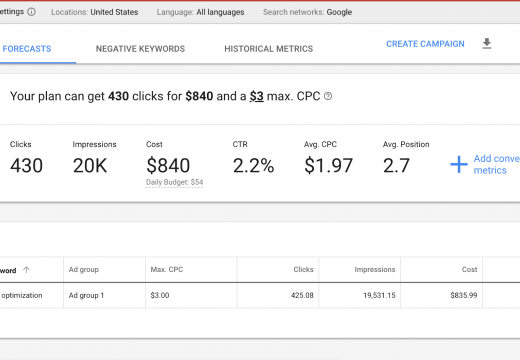The height and width of the screenshot is (360, 520).
Task: Sort by Impressions column header
Action: pos(375,269)
